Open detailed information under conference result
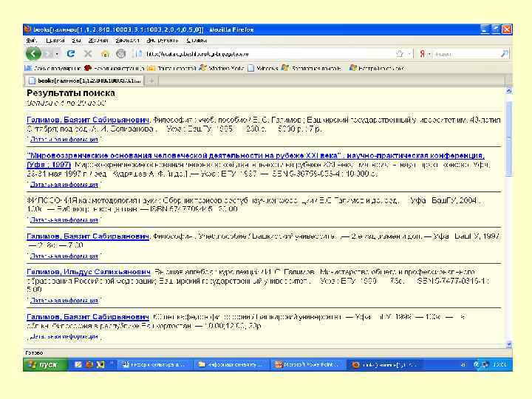 pyautogui.click(x=64, y=184)
